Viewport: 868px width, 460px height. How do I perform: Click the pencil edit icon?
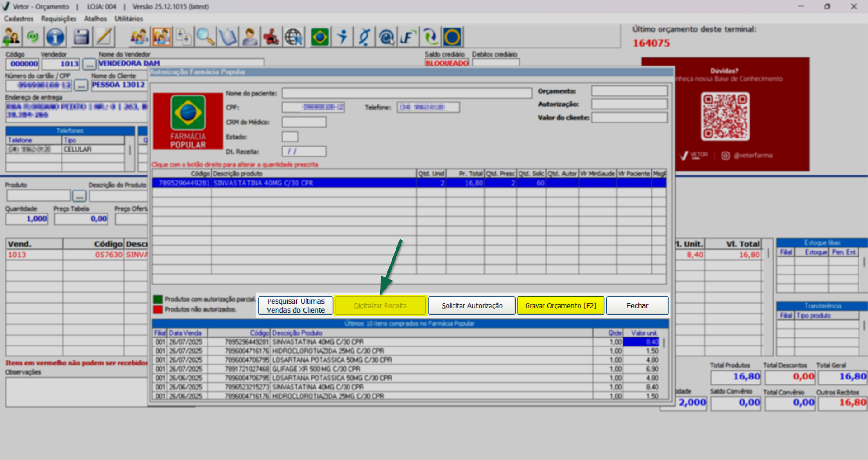point(104,37)
